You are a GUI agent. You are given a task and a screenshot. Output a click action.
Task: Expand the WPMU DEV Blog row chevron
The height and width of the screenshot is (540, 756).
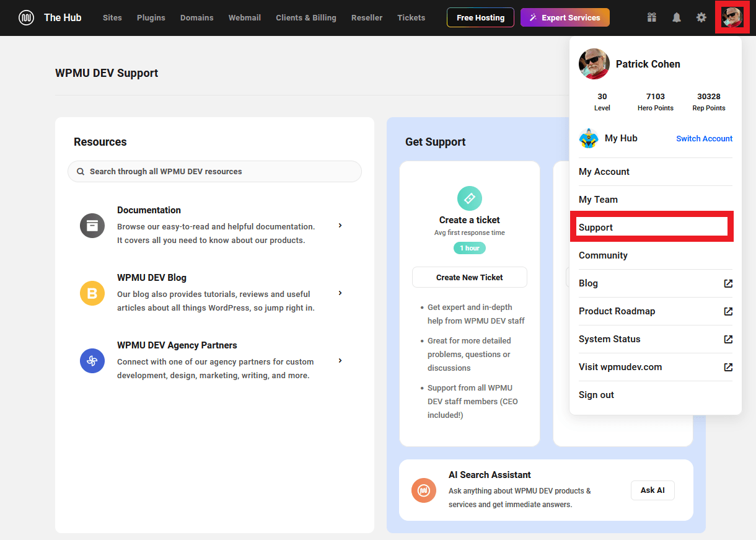pyautogui.click(x=340, y=293)
